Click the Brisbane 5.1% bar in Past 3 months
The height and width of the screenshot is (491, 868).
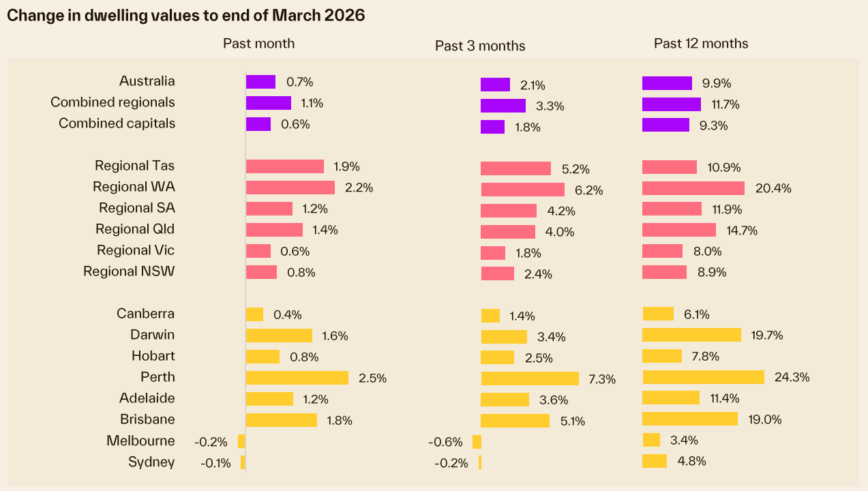515,421
